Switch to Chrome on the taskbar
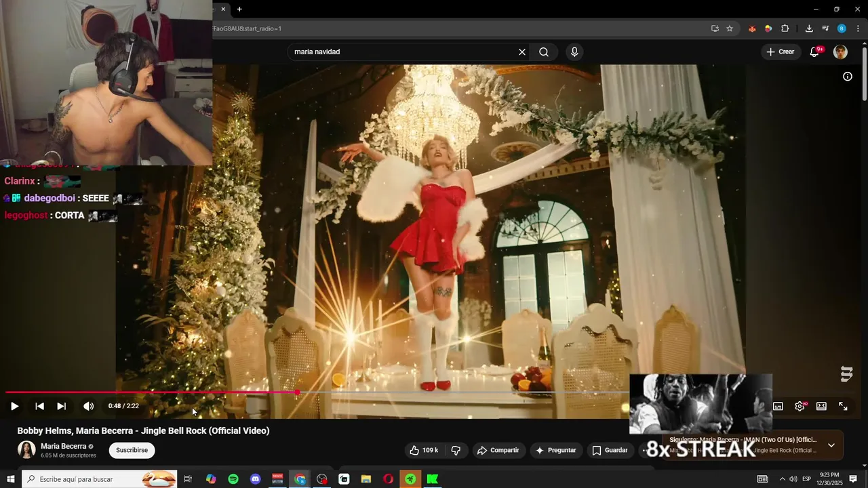 (x=300, y=479)
